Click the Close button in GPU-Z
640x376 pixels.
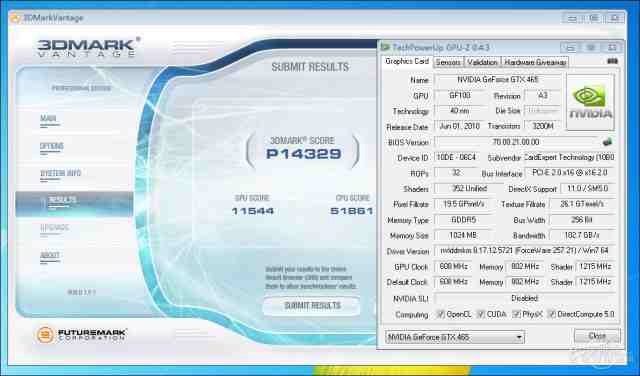597,336
